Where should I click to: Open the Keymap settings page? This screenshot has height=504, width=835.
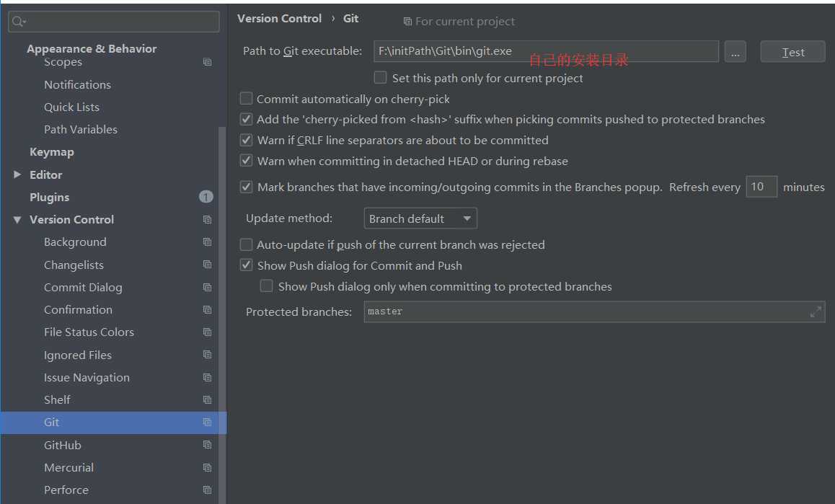(52, 152)
